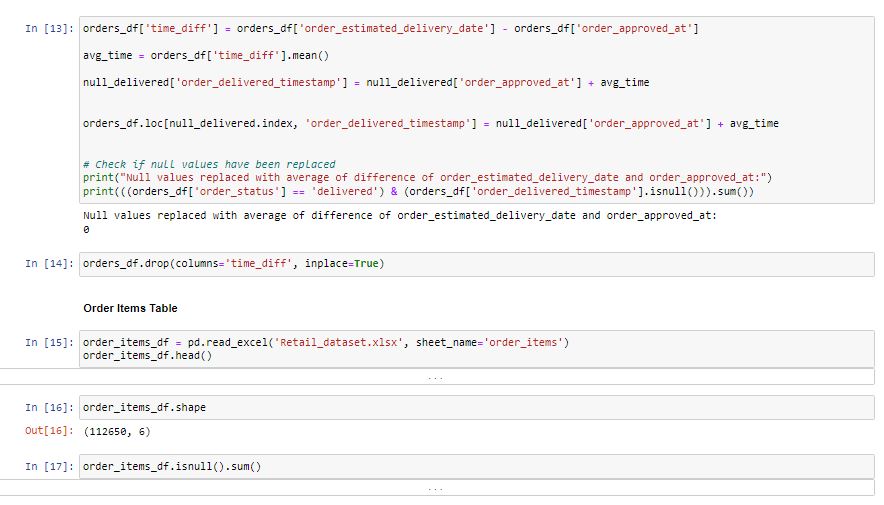Select the In [14] cell prompt
884x505 pixels.
49,264
